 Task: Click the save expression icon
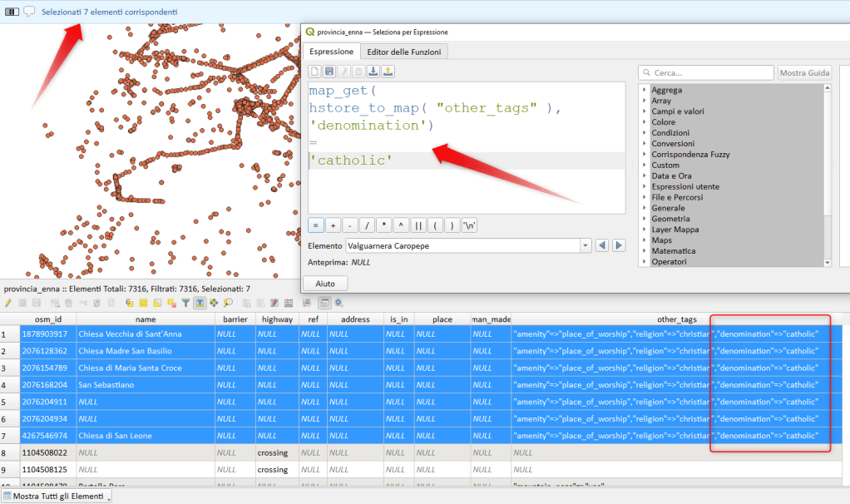tap(329, 72)
